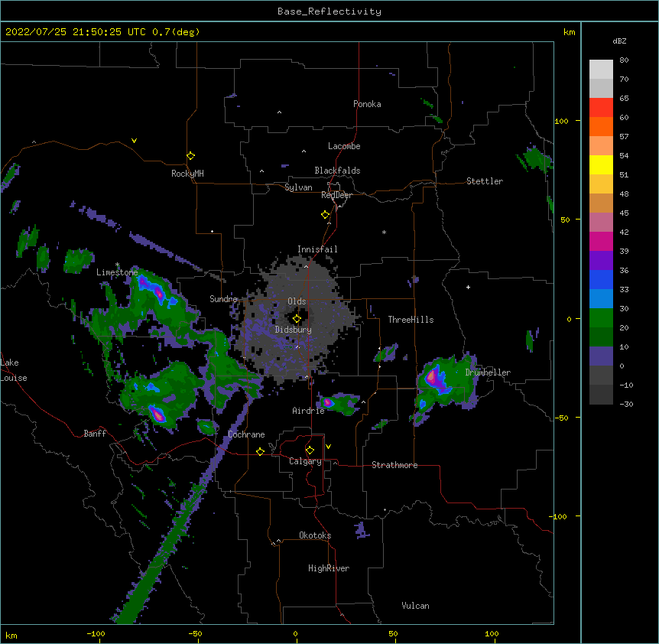Click the Stettler city label
659x644 pixels.
coord(485,181)
